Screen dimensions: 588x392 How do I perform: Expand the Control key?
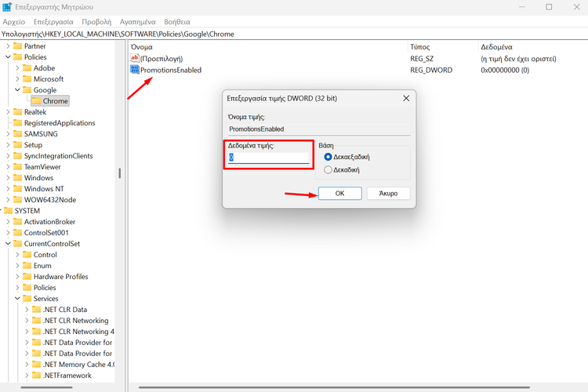click(x=17, y=254)
